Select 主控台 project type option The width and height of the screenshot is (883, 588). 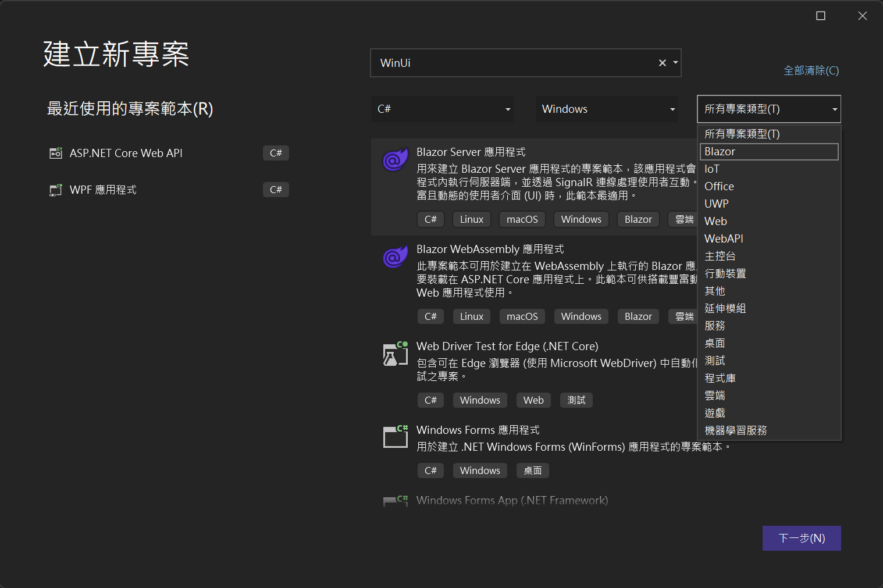[769, 256]
